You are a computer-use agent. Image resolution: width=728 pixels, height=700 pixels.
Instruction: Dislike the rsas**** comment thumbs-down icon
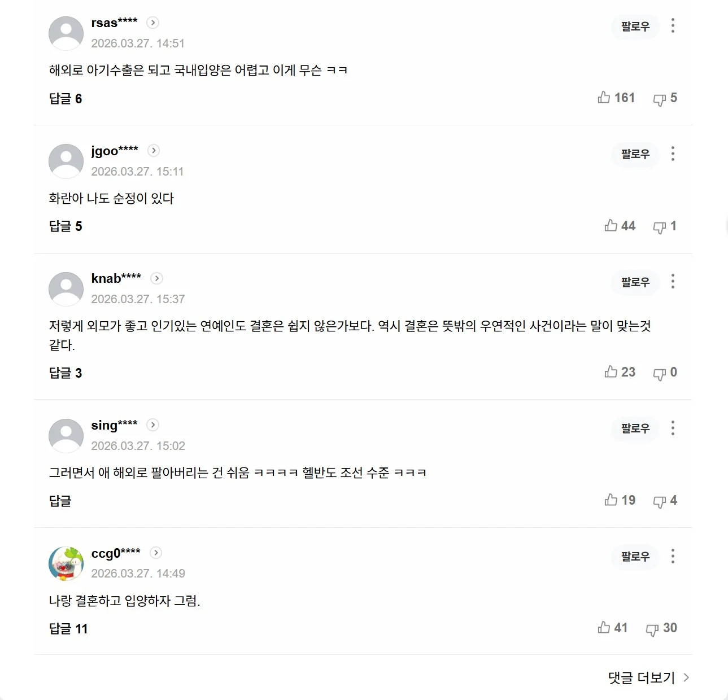coord(659,99)
